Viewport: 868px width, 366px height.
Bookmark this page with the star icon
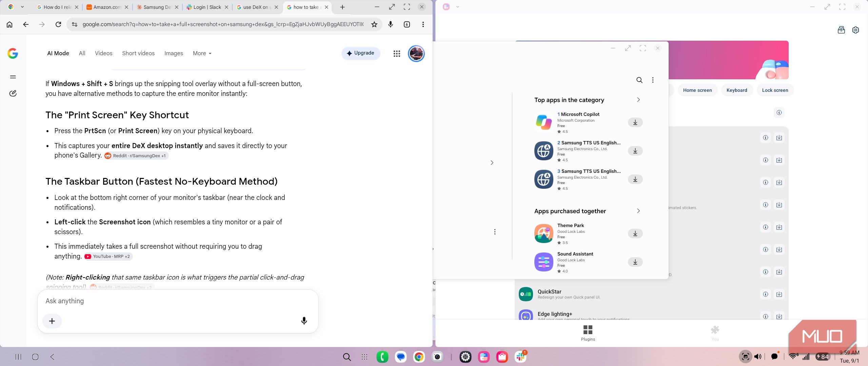[374, 24]
